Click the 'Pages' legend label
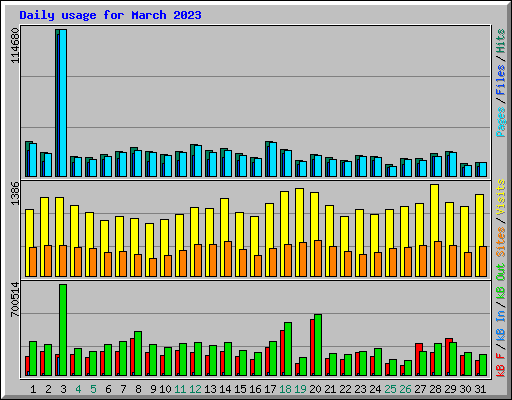 click(x=501, y=122)
